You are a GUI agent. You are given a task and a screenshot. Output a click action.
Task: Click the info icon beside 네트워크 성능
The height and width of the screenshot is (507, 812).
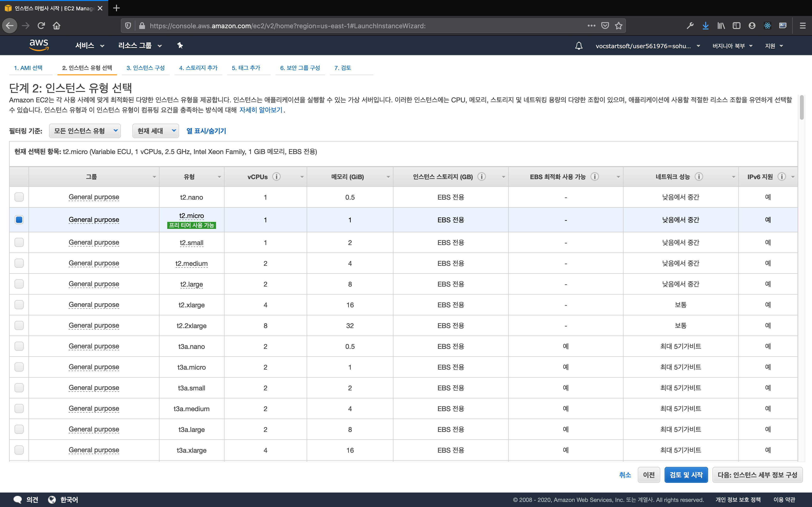coord(699,177)
